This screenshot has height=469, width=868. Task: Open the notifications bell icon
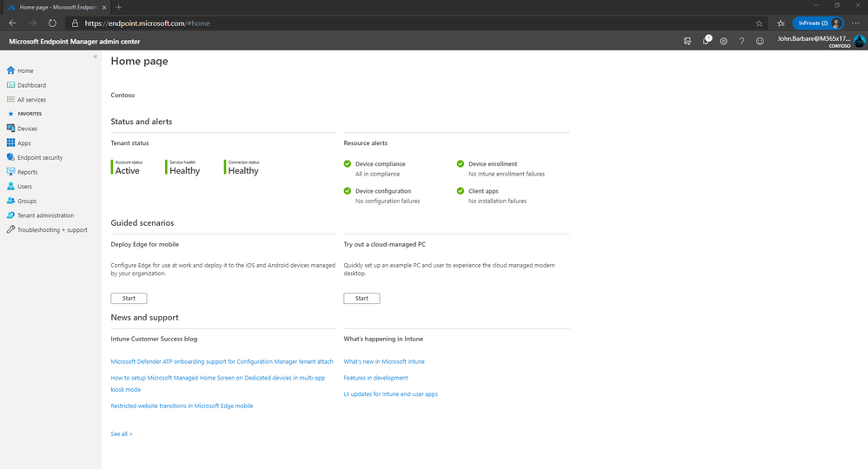click(706, 41)
